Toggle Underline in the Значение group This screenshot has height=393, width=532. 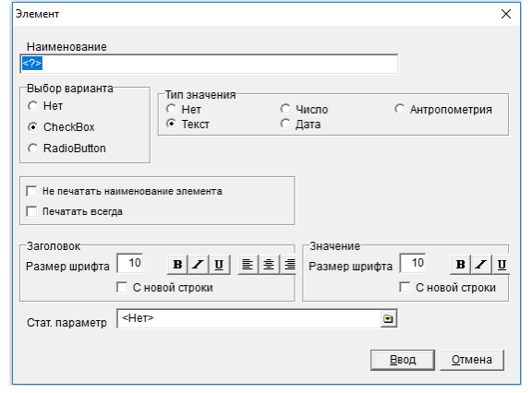click(502, 265)
